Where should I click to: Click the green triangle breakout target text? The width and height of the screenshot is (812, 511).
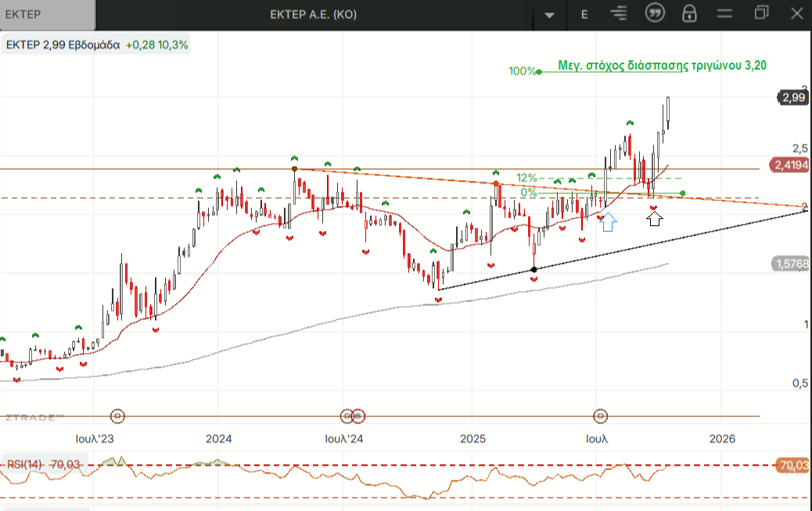pos(662,66)
